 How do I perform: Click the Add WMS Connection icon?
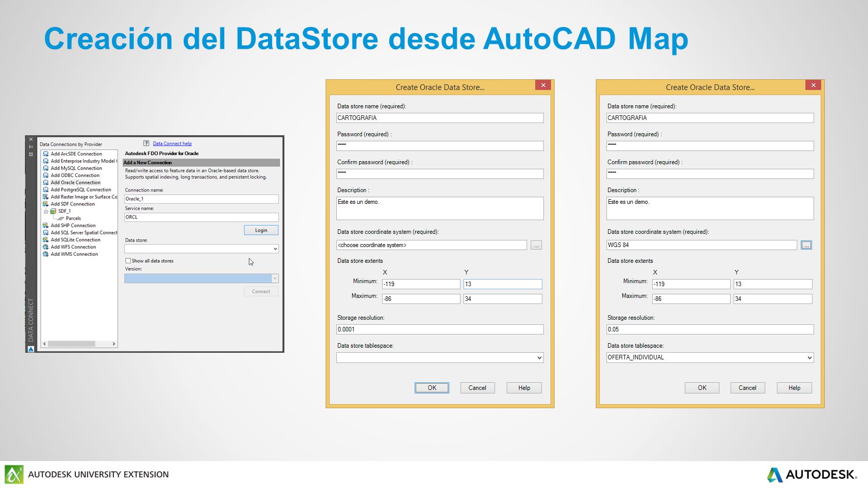click(x=46, y=254)
